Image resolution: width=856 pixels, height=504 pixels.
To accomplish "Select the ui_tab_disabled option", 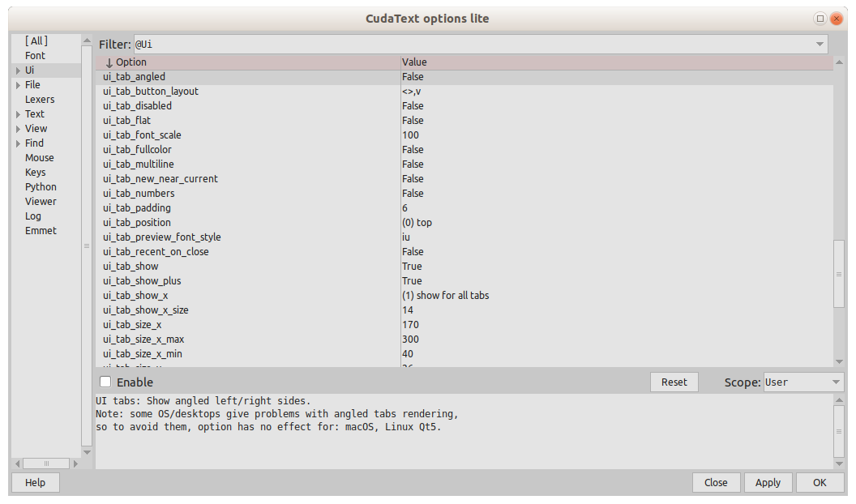I will pyautogui.click(x=137, y=106).
